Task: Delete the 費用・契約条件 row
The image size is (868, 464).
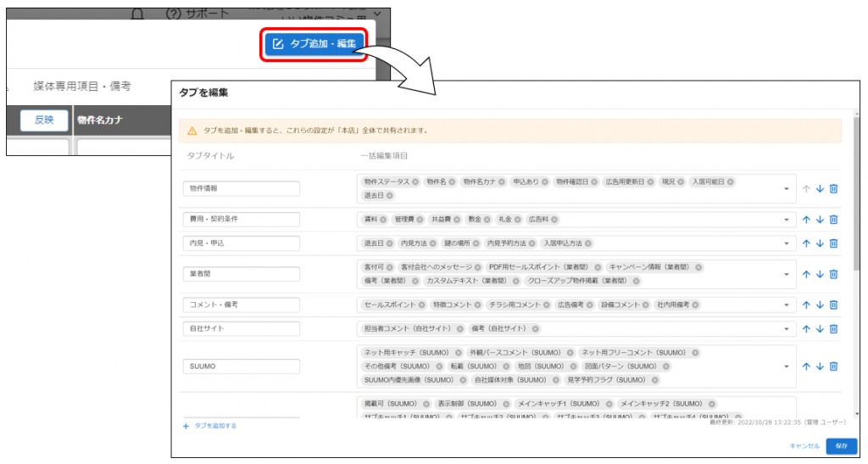Action: (834, 219)
